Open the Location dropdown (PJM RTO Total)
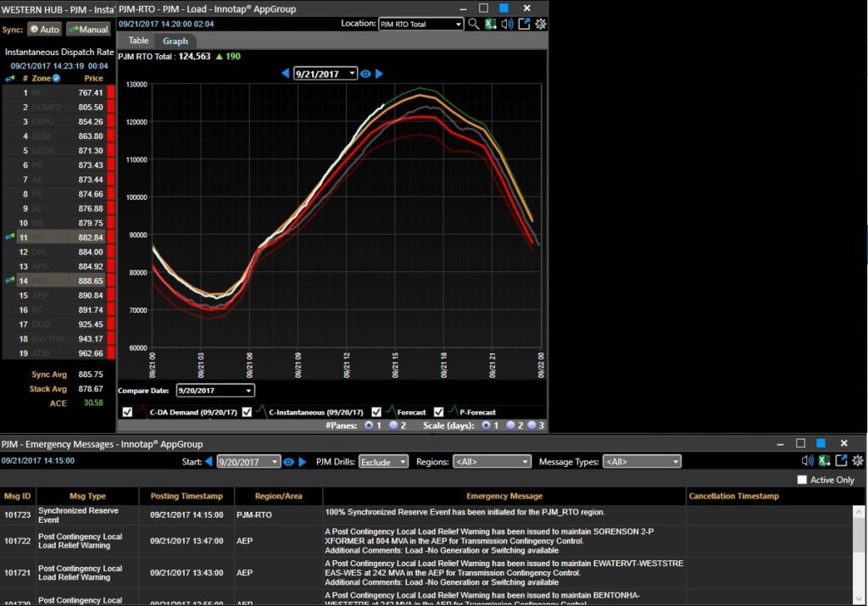The image size is (868, 606). click(x=420, y=24)
